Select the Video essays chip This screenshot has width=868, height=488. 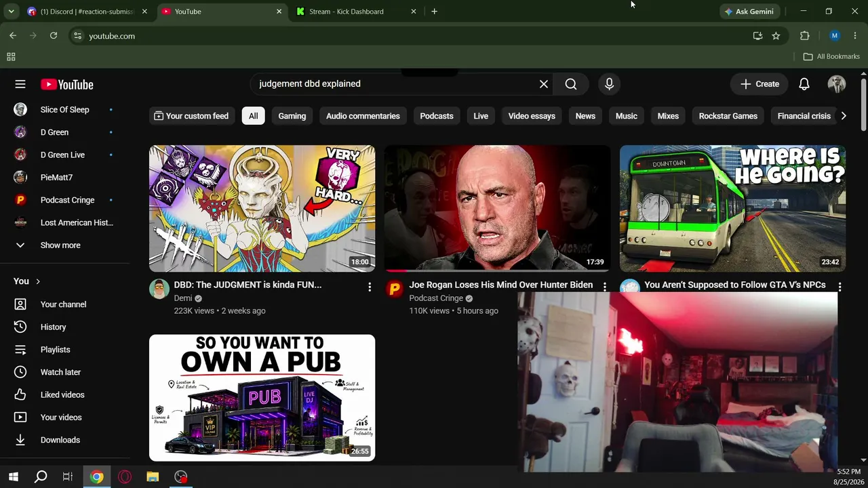click(532, 116)
